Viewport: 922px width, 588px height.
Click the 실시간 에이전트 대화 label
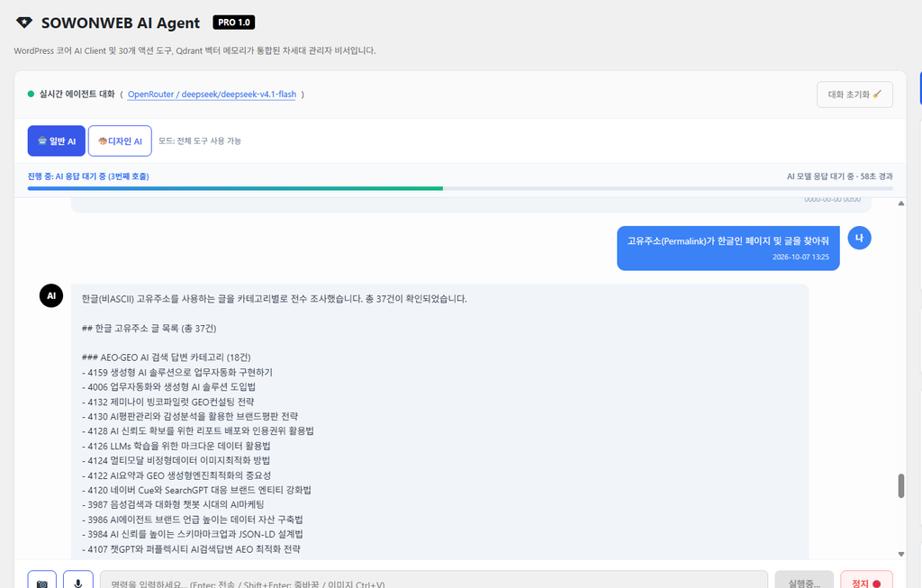(77, 94)
